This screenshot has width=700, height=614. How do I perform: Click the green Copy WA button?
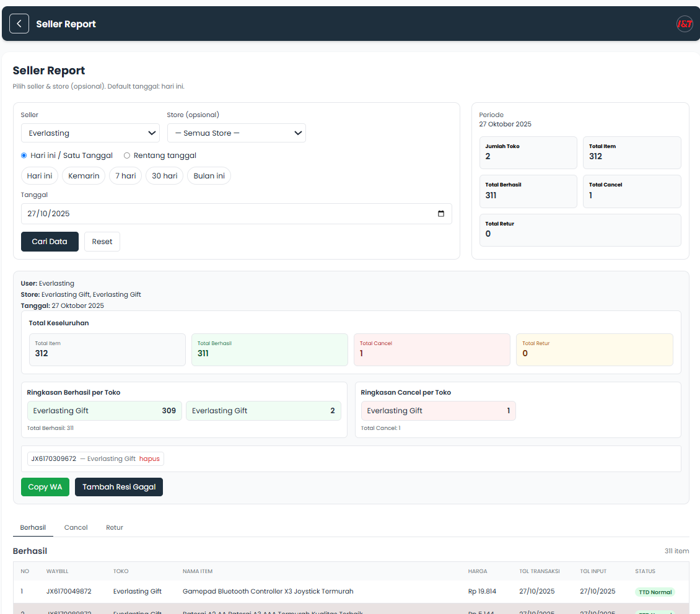coord(45,487)
